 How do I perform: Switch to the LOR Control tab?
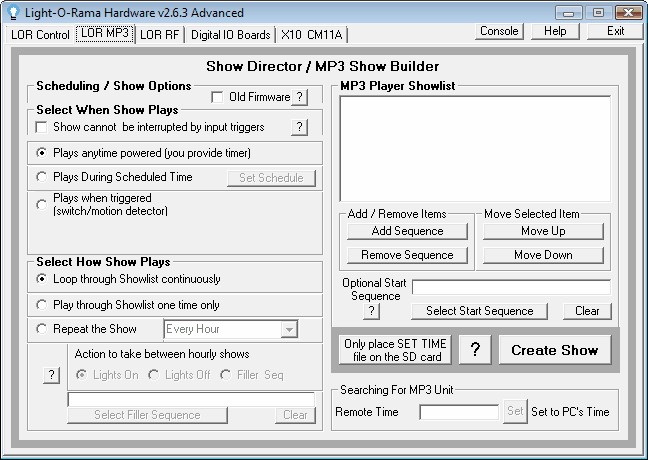40,34
